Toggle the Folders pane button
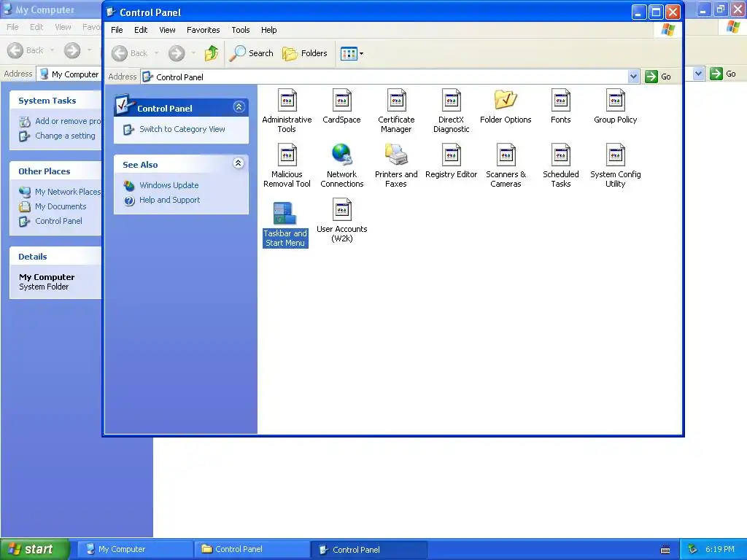 (x=305, y=53)
